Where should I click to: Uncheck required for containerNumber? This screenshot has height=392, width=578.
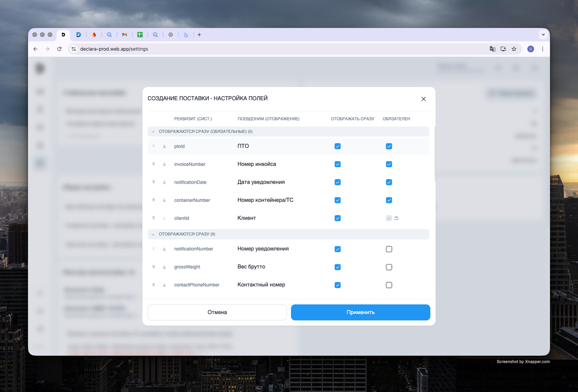click(x=389, y=200)
